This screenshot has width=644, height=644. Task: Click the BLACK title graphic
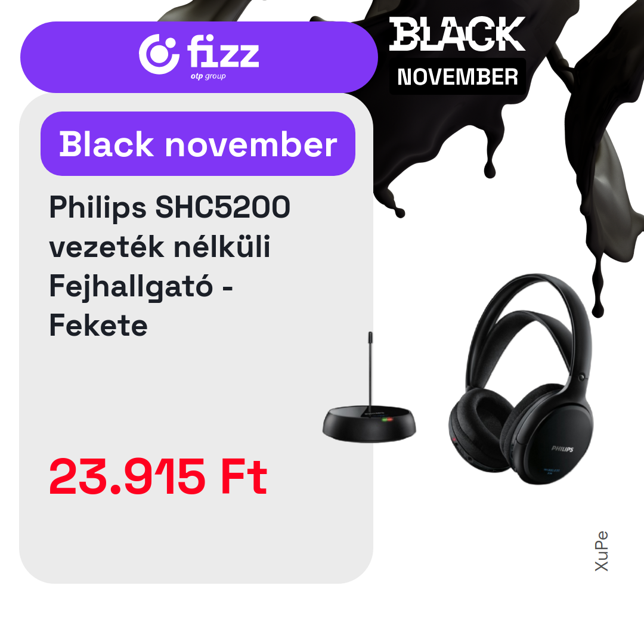(x=457, y=33)
